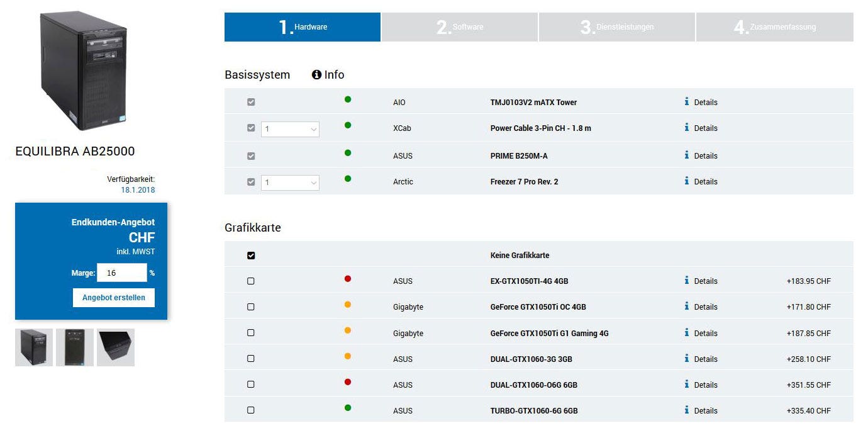
Task: Click green availability dot for TMJ0103V2 mATX Tower
Action: (x=348, y=99)
